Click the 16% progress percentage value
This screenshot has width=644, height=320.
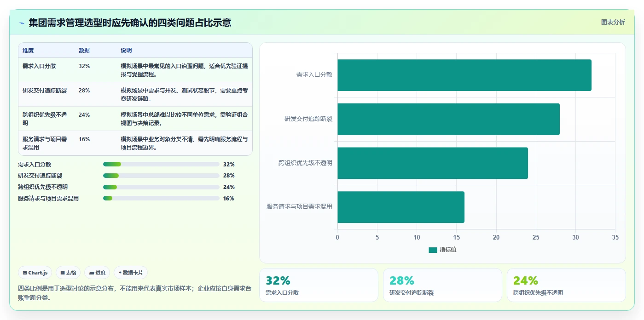(x=229, y=198)
